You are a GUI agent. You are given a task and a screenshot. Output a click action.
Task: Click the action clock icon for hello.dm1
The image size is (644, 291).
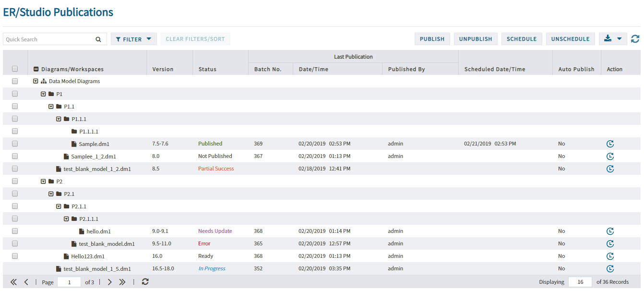pos(610,231)
